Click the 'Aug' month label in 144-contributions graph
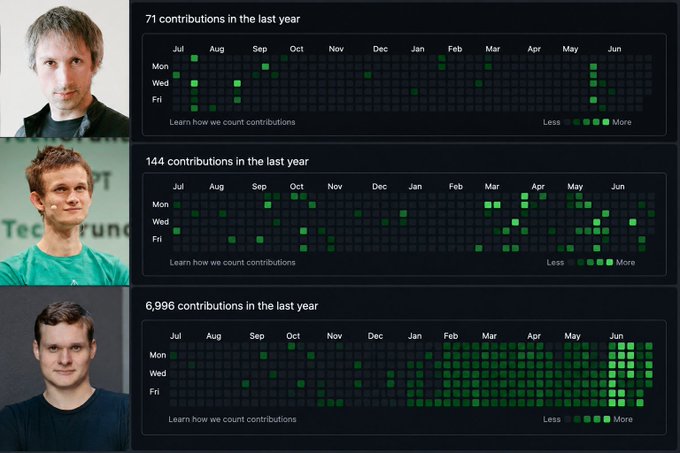Image resolution: width=680 pixels, height=453 pixels. (x=216, y=186)
